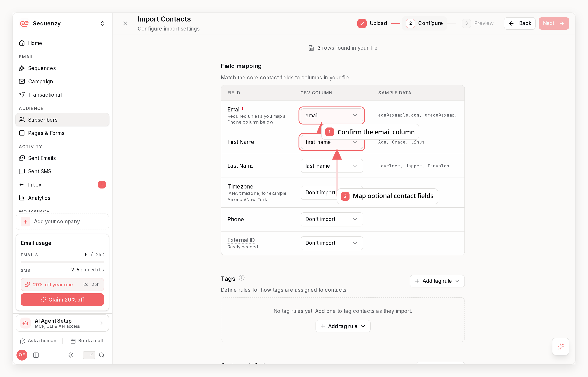Click the 'Lovelace, Hopper, Torvalds' sample data
The width and height of the screenshot is (588, 377).
click(413, 166)
